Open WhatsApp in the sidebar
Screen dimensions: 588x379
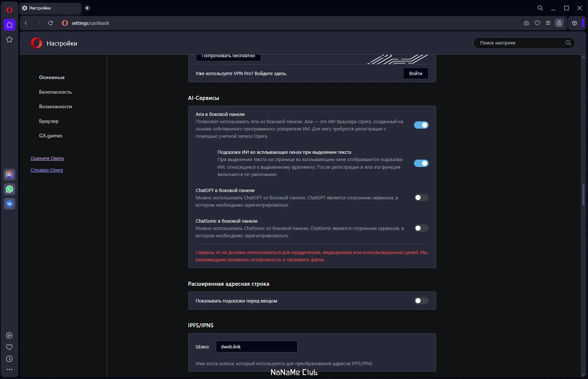click(x=9, y=189)
